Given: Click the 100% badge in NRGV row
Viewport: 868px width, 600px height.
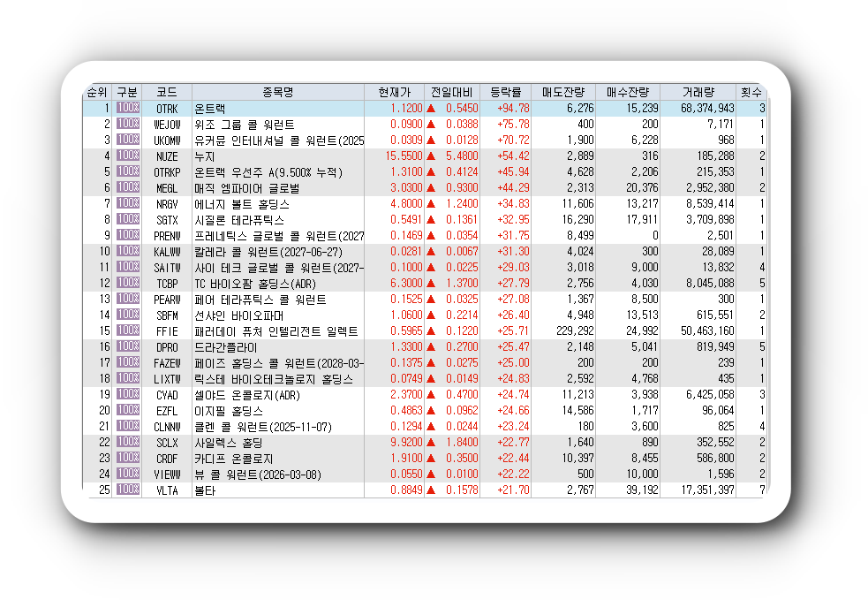Looking at the screenshot, I should (128, 202).
